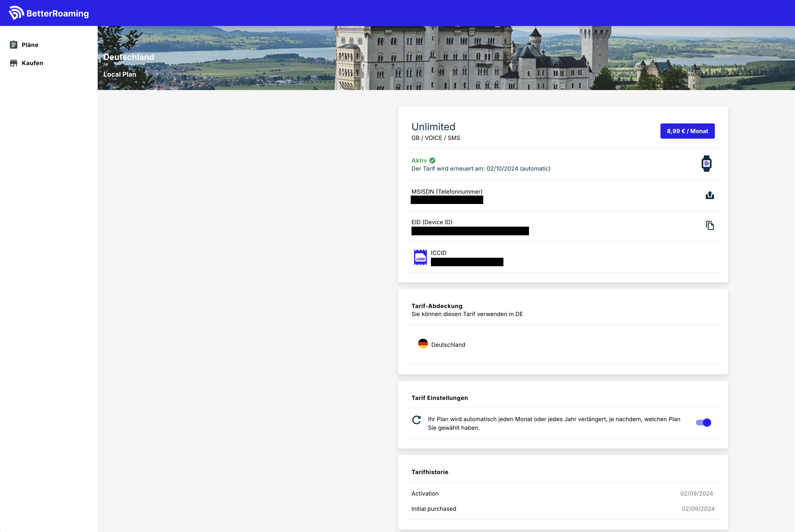Image resolution: width=795 pixels, height=532 pixels.
Task: Click the Kaufen store icon
Action: (x=14, y=63)
